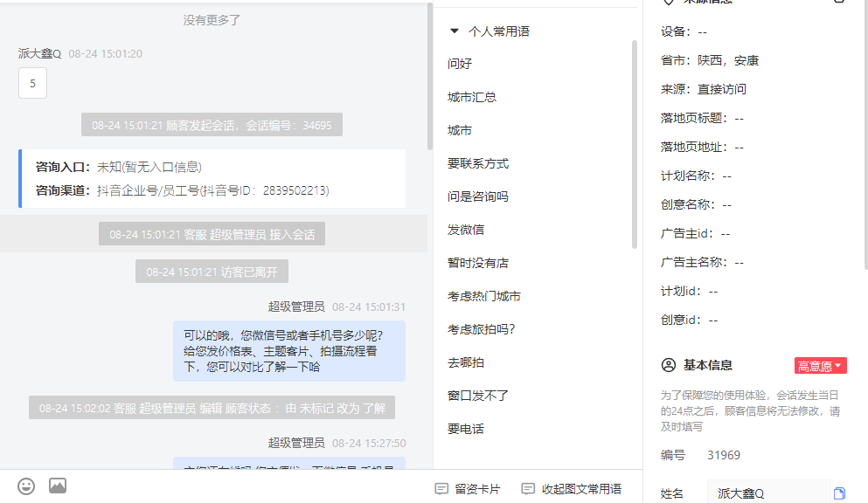Click the 来源 直接访问 field

pos(703,89)
